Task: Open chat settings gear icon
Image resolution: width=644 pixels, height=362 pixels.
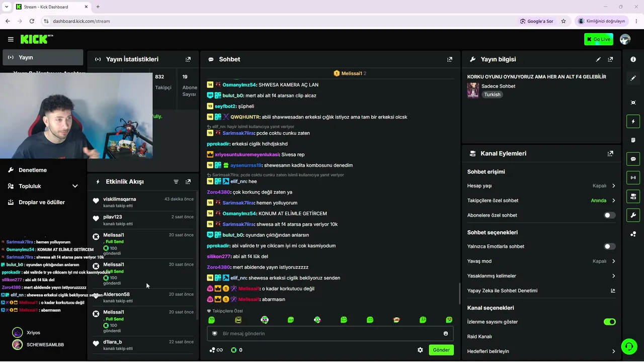Action: pos(420,350)
